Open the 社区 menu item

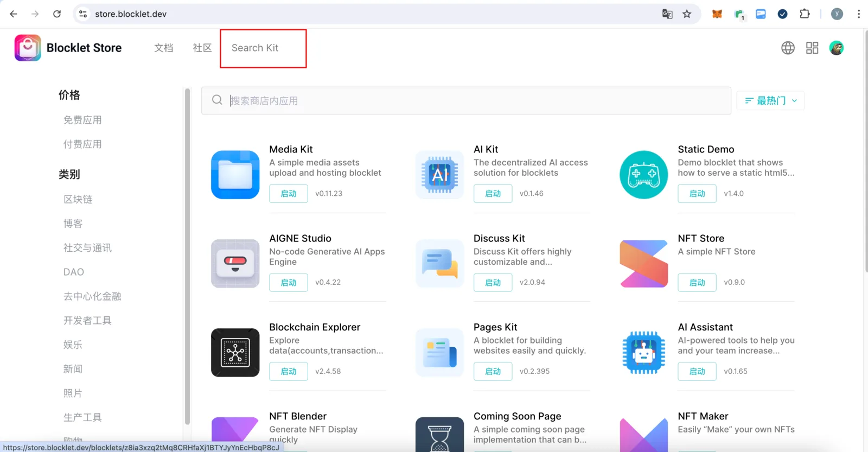[x=202, y=48]
